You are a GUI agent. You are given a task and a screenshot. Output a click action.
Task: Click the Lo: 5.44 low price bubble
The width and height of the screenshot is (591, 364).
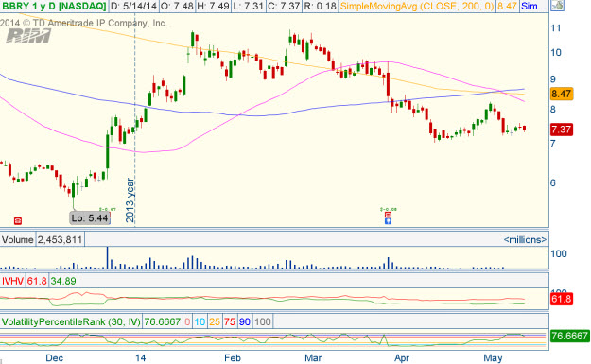(90, 217)
